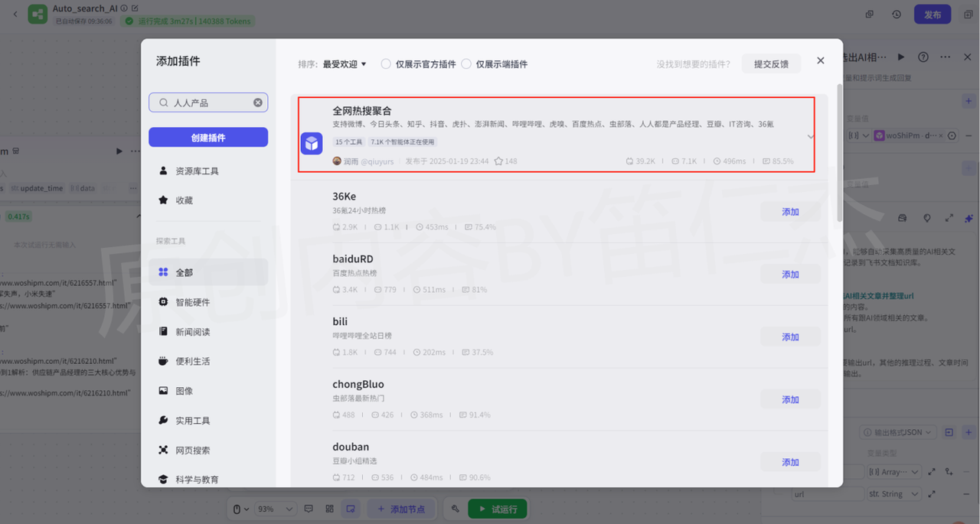Viewport: 980px width, 524px height.
Task: Clear the 人人产品 search text
Action: (x=258, y=103)
